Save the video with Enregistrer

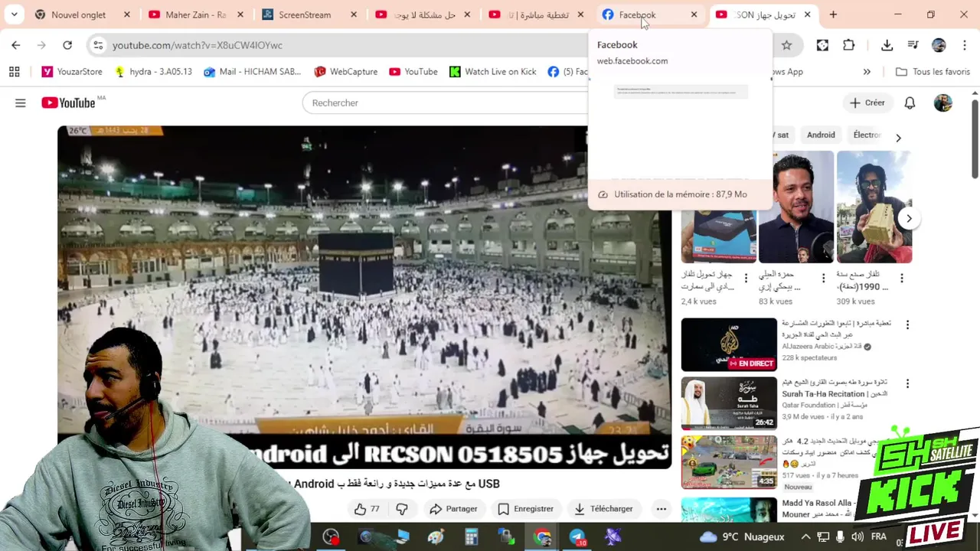point(525,509)
